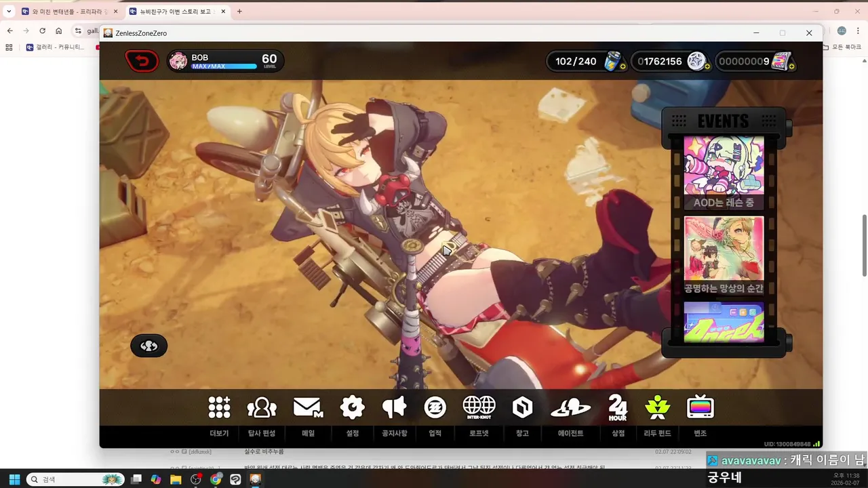The width and height of the screenshot is (868, 488).
Task: Add Dennies with the plus icon
Action: click(x=707, y=66)
